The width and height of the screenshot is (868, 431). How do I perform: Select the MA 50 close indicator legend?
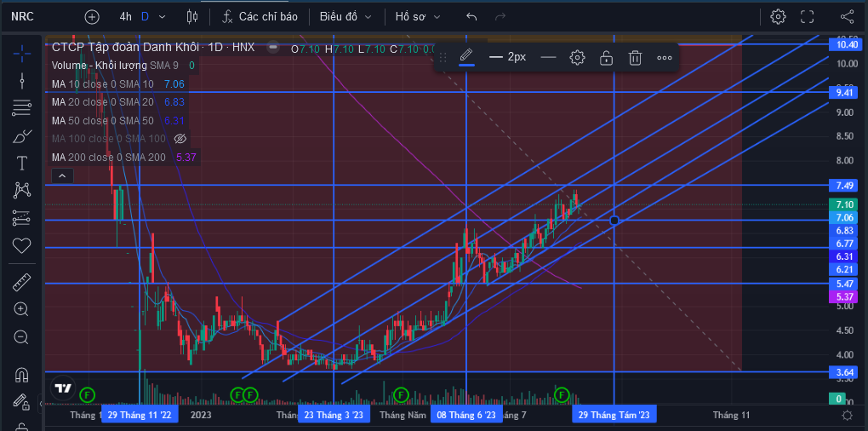pyautogui.click(x=103, y=120)
